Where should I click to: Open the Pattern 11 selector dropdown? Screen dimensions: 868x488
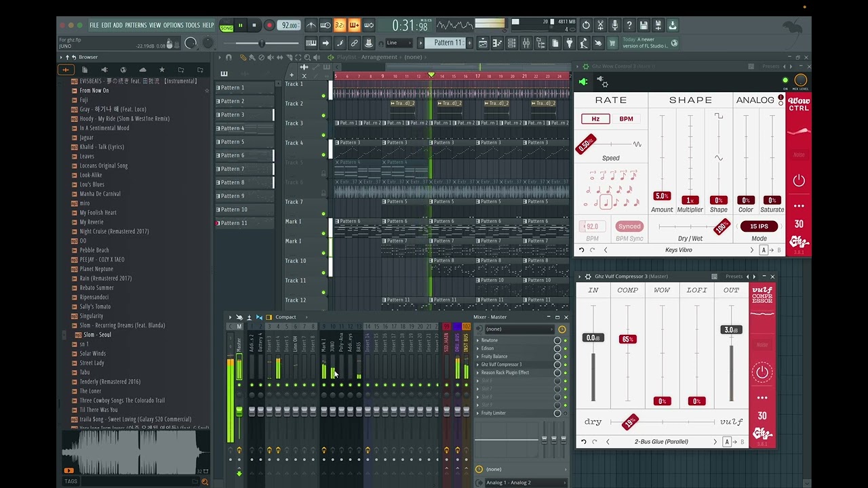point(448,43)
